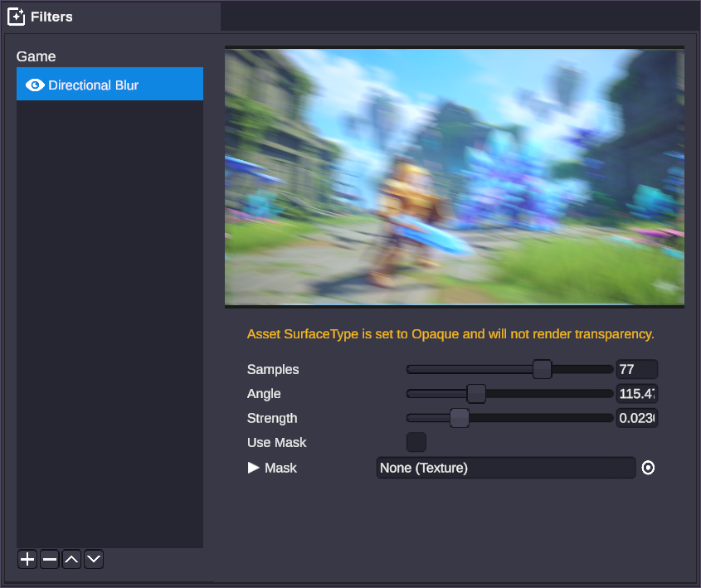Move filter up with up-arrow icon

coord(72,559)
